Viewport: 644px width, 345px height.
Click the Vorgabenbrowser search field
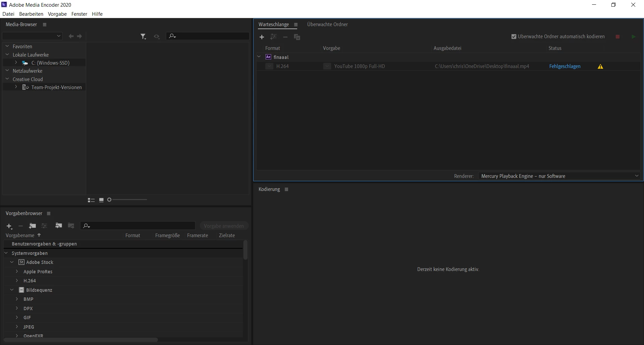[x=138, y=226]
